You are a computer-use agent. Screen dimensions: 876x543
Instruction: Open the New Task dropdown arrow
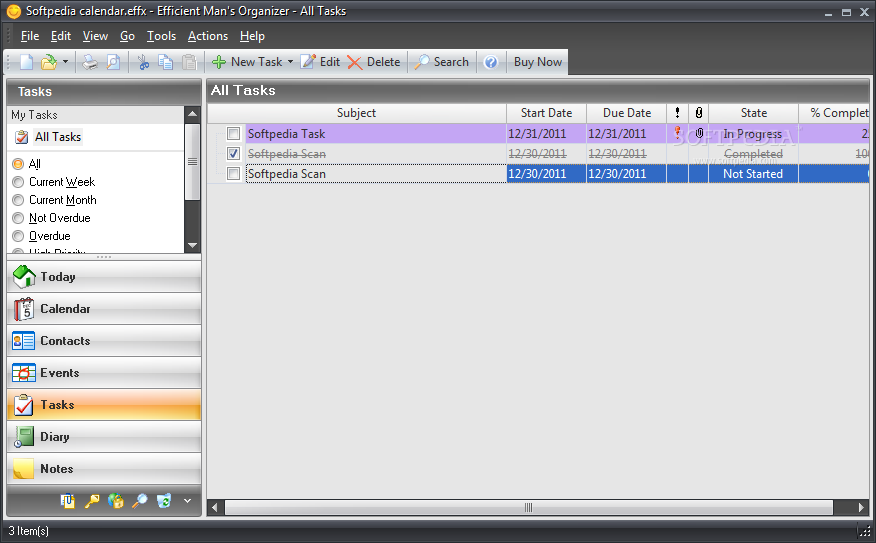pos(291,62)
